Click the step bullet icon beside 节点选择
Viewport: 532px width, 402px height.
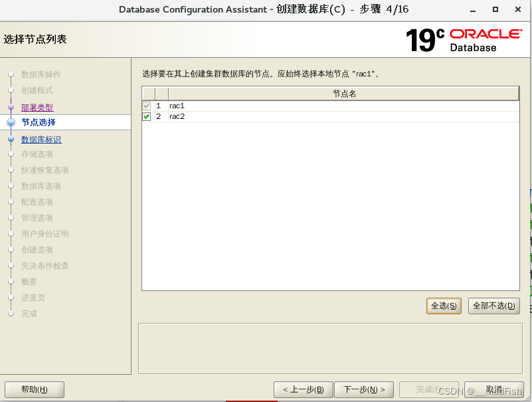pos(11,122)
